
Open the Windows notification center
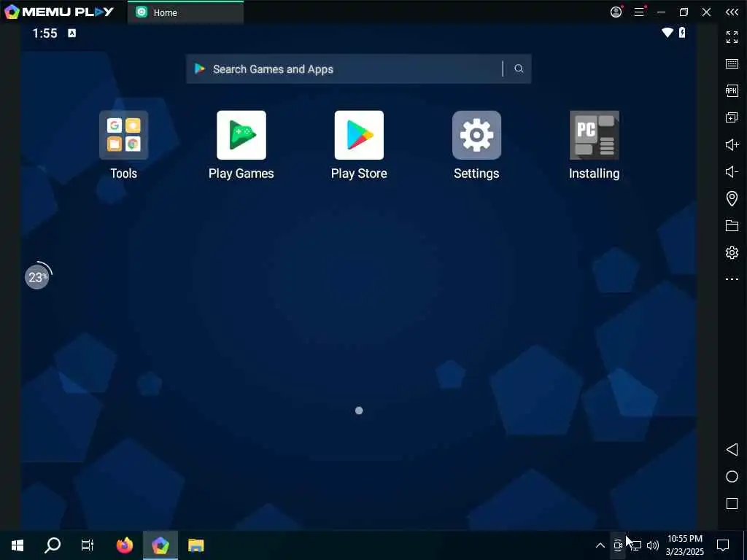coord(723,545)
